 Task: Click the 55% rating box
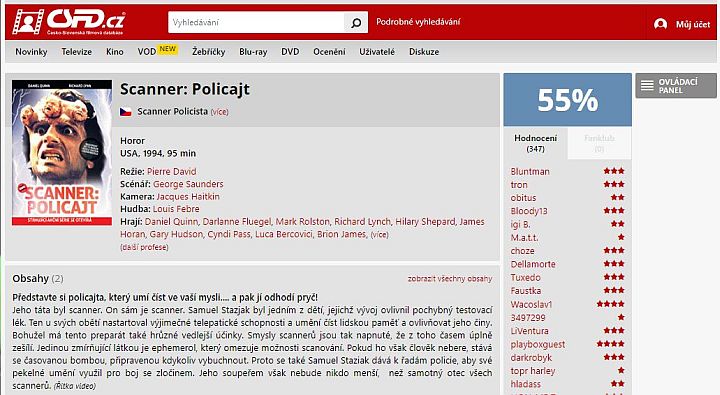tap(568, 100)
